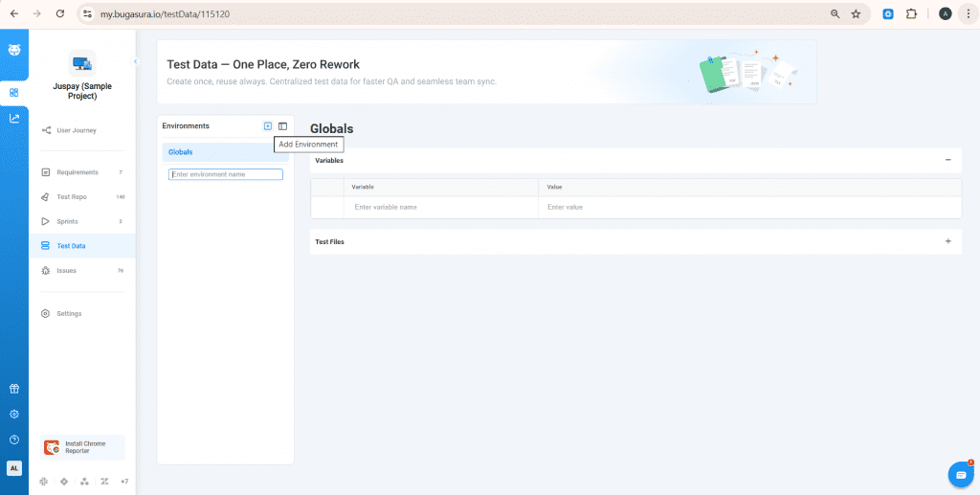This screenshot has height=495, width=980.
Task: Click the Zendesk integration icon
Action: click(x=104, y=481)
